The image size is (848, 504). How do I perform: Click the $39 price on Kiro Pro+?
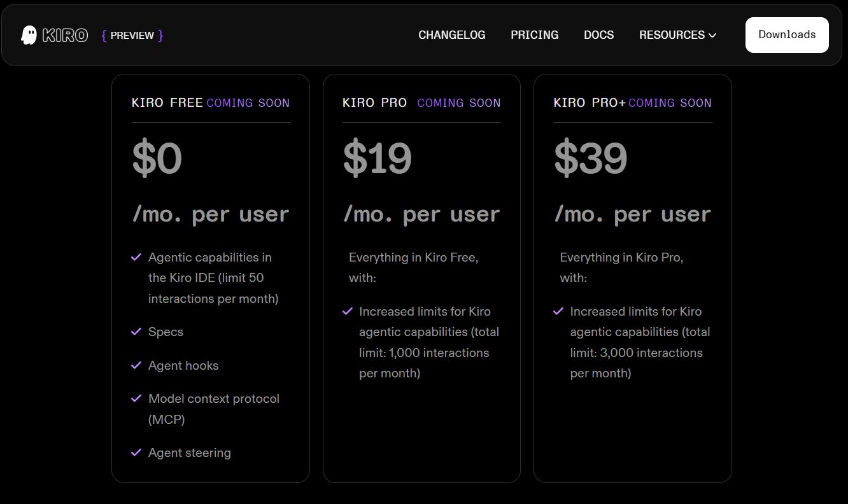[x=589, y=158]
